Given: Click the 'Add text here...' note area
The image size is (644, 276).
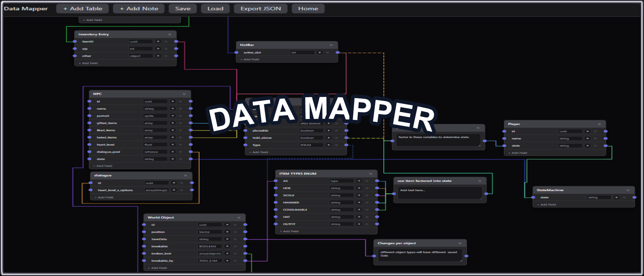Looking at the screenshot, I should (440, 193).
